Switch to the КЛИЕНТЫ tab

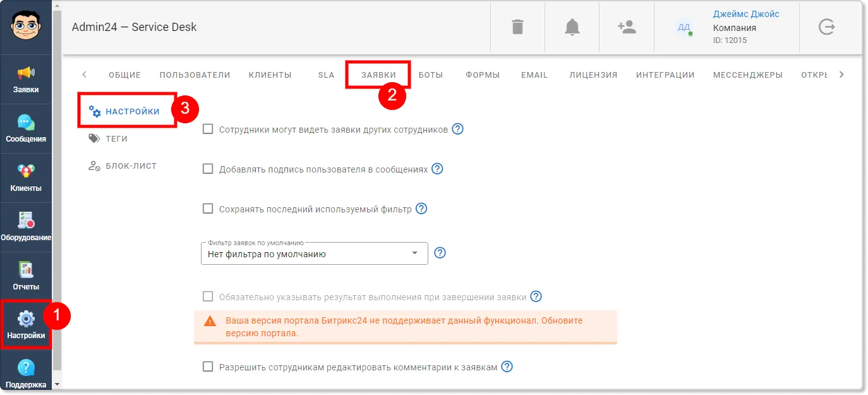click(x=270, y=75)
